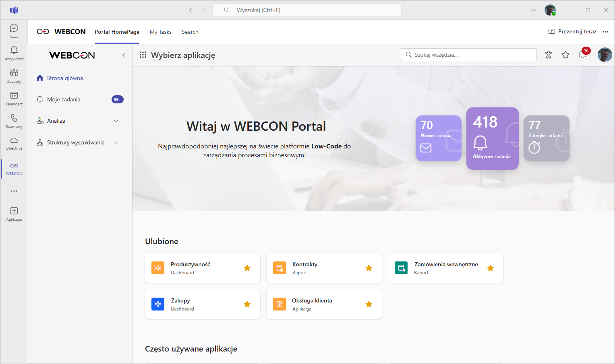Unfavorite Zakupy with its star
Viewport: 615px width, 364px height.
pyautogui.click(x=247, y=304)
